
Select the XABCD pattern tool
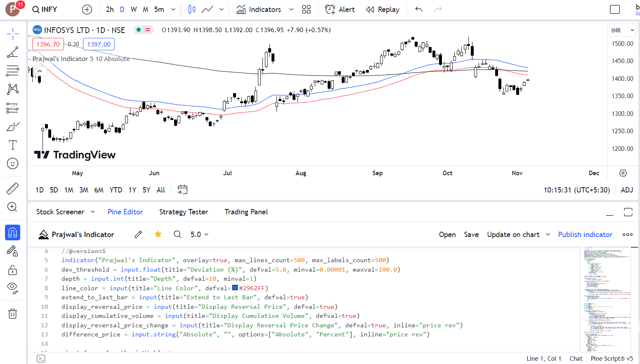[x=13, y=89]
